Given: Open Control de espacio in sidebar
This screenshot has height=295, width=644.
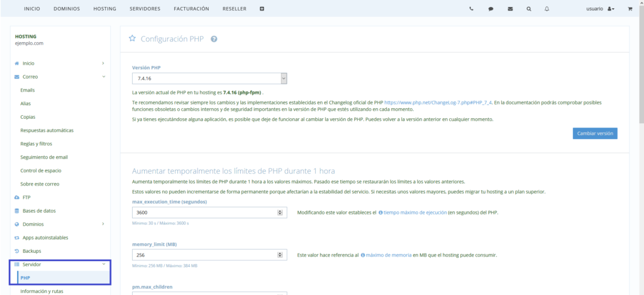Looking at the screenshot, I should [x=41, y=170].
